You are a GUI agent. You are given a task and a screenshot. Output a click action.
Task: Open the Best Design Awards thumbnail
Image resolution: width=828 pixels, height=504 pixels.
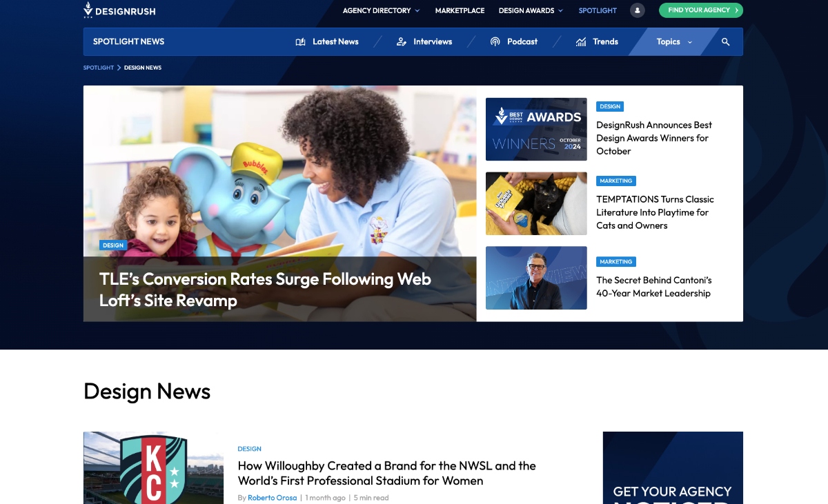[x=536, y=129]
